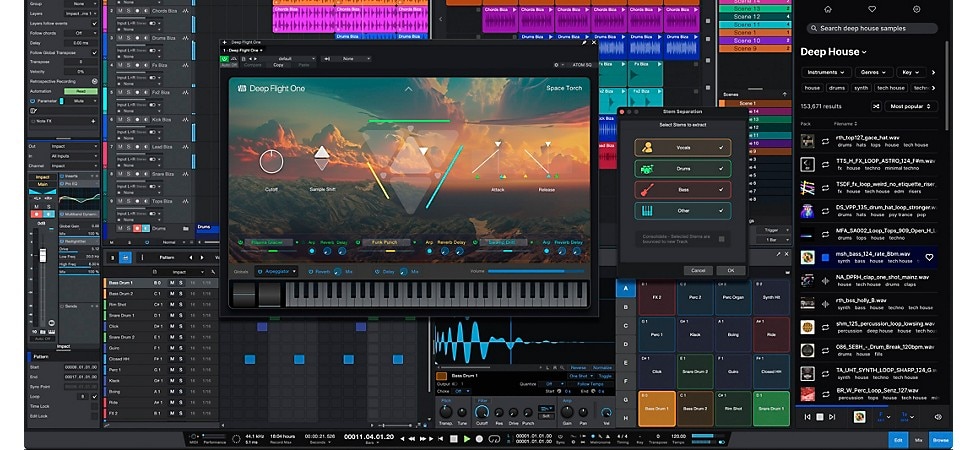976x450 pixels.
Task: Select the 'house' tag filter
Action: pyautogui.click(x=812, y=88)
